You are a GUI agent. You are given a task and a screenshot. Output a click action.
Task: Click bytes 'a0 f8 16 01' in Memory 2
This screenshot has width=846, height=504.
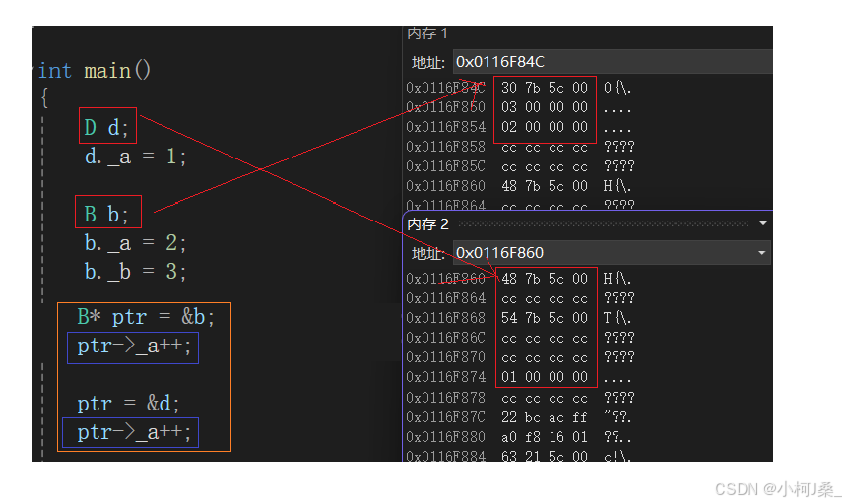pyautogui.click(x=545, y=437)
